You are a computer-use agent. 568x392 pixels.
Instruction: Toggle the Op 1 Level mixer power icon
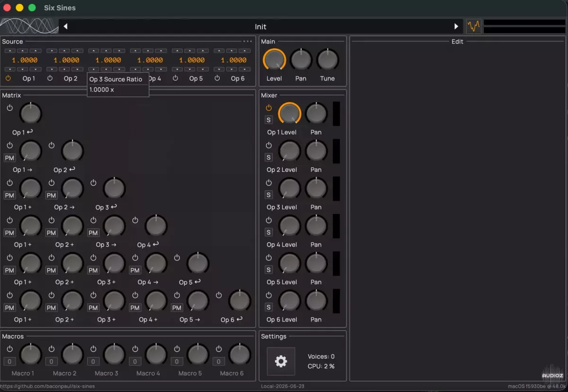click(x=269, y=107)
